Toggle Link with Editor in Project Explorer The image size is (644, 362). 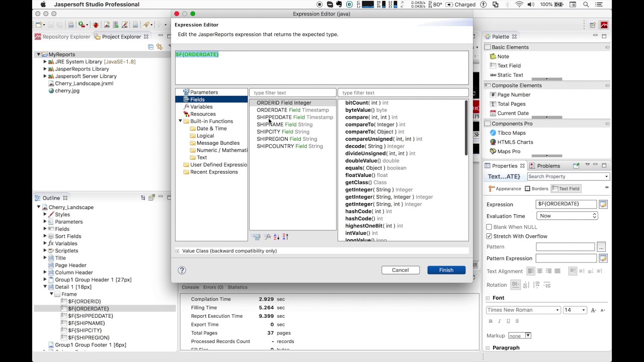point(159,47)
